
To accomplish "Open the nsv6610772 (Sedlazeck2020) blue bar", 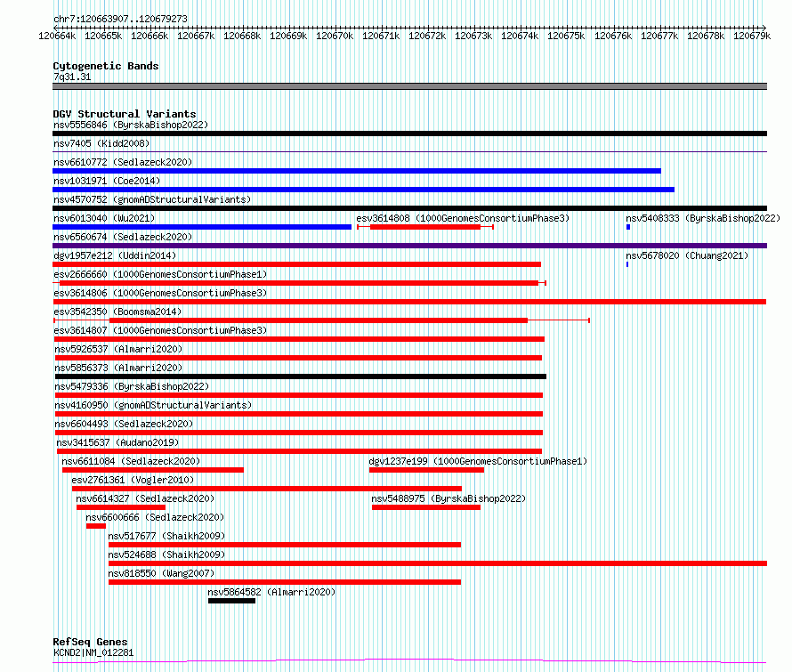I will [357, 171].
